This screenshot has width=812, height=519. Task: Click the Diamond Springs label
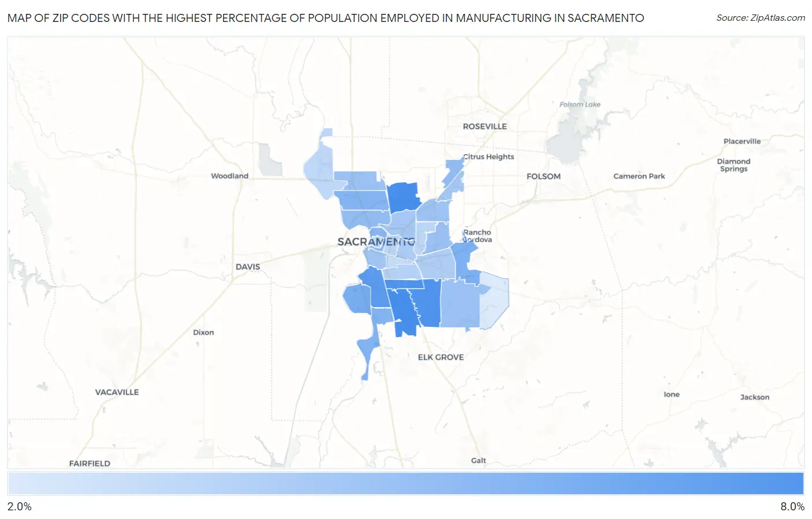point(733,165)
